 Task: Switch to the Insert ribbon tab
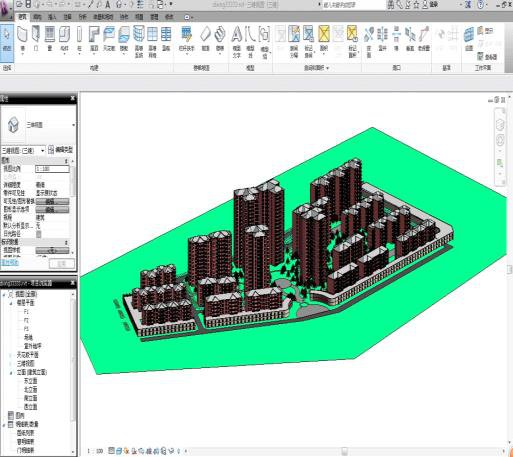pyautogui.click(x=52, y=17)
